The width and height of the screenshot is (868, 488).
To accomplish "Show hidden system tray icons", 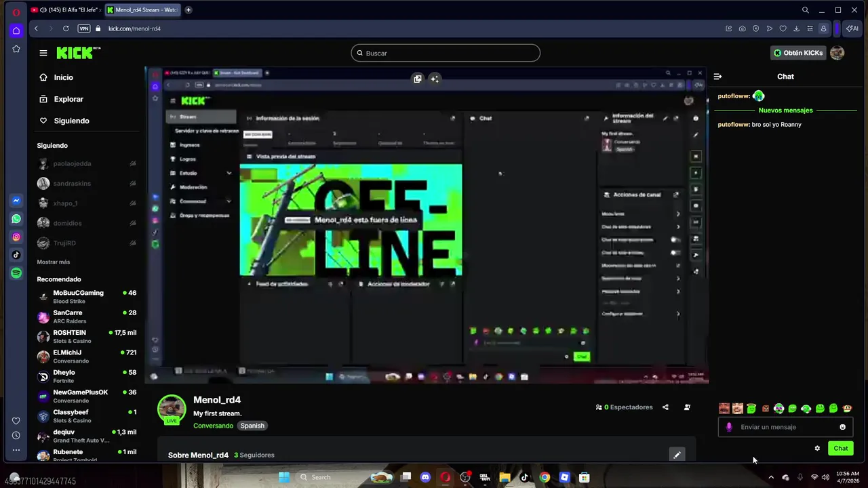I will click(x=770, y=477).
